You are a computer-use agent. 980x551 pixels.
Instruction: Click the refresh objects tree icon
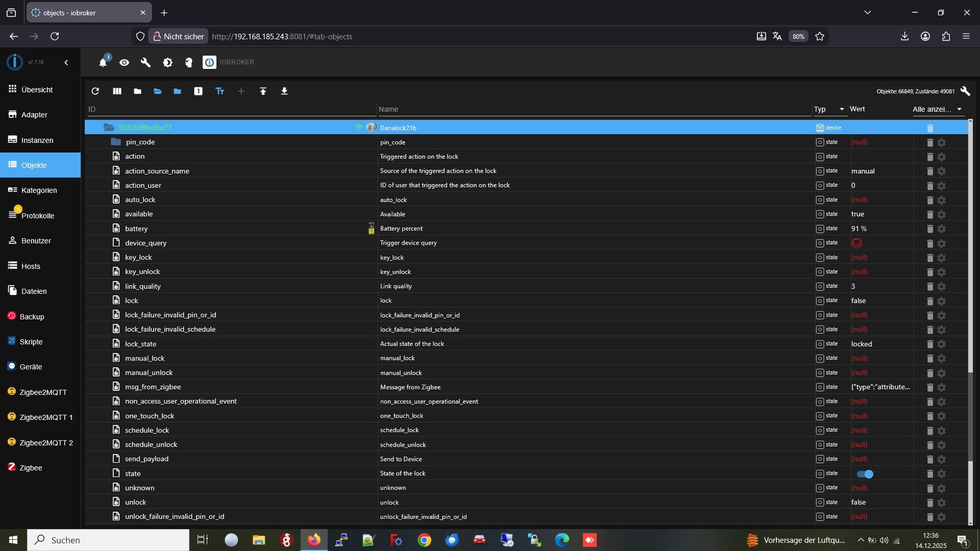(95, 91)
